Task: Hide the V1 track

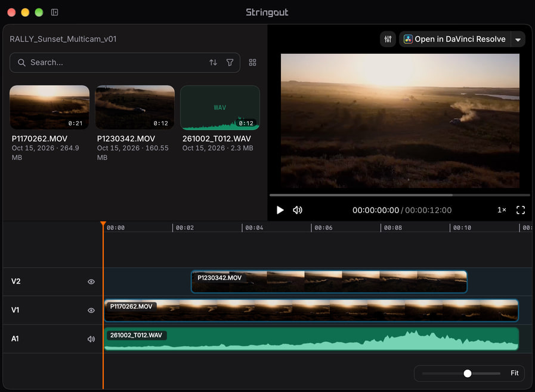Action: [91, 310]
